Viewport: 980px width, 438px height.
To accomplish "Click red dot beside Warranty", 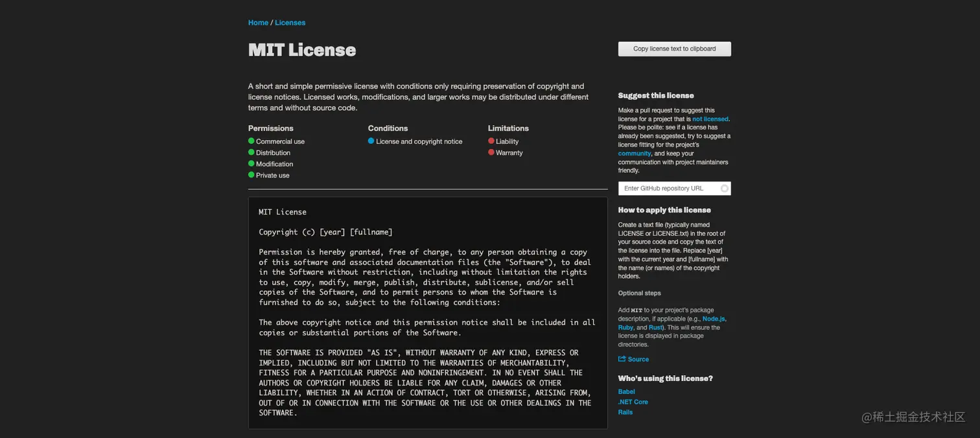I will tap(491, 152).
